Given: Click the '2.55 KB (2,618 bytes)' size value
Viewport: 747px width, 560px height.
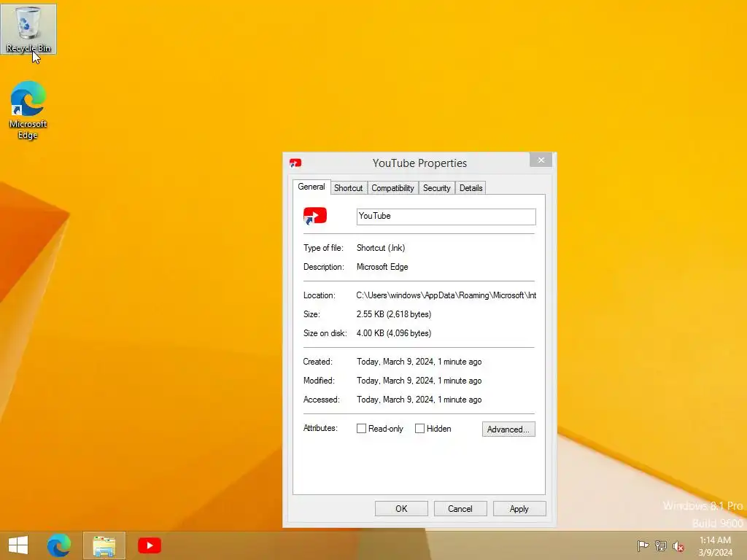Looking at the screenshot, I should click(x=393, y=314).
